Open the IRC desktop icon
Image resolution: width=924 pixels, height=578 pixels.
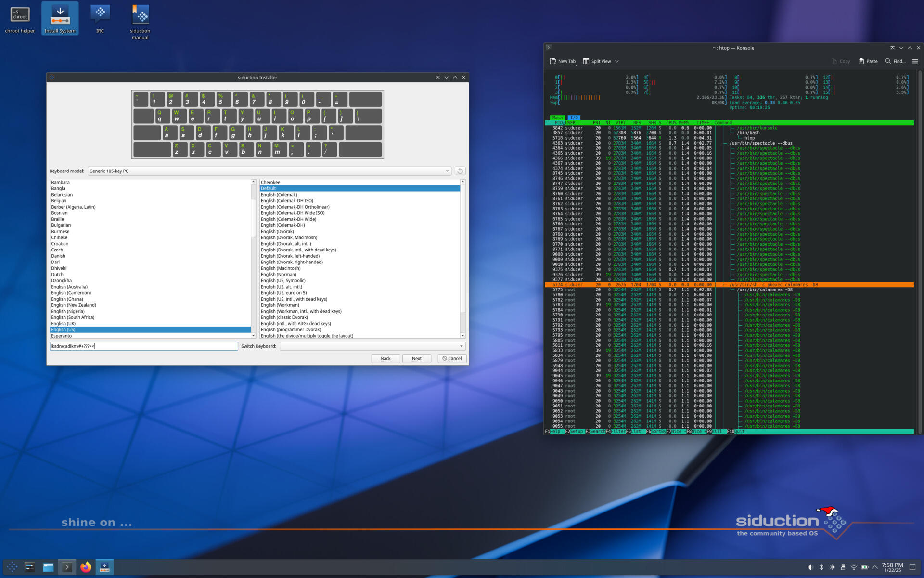pyautogui.click(x=100, y=19)
